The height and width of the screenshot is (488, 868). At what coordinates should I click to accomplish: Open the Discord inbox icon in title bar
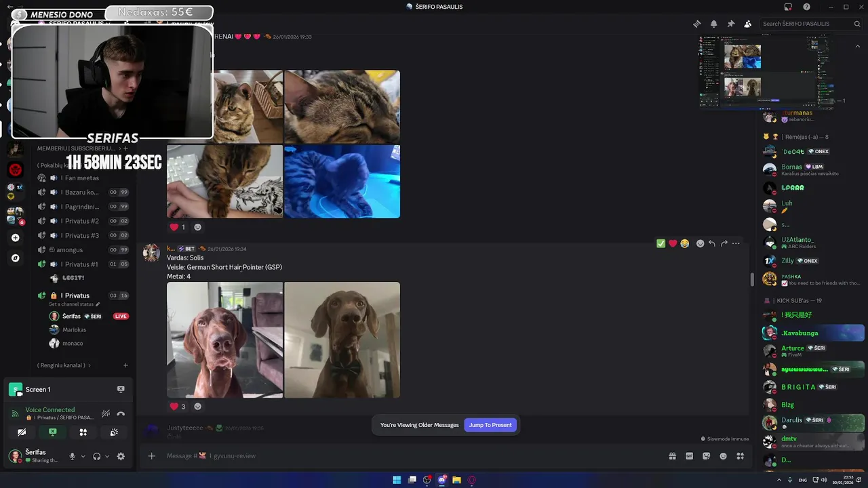(788, 7)
